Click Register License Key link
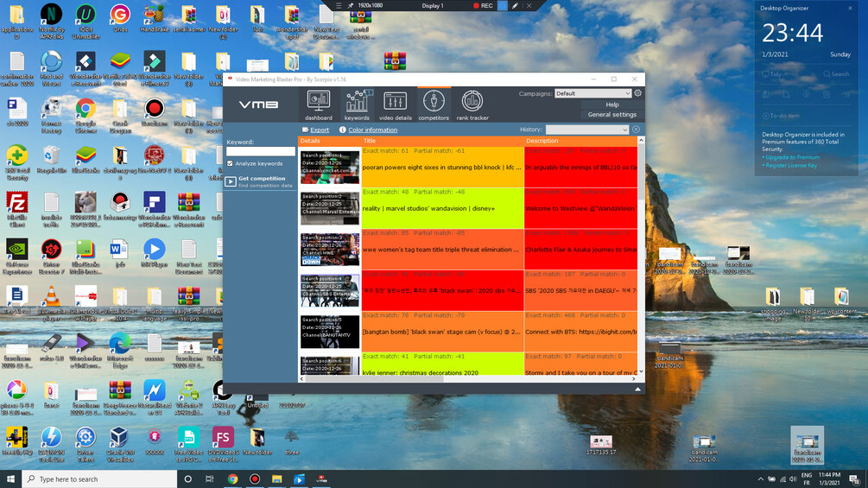868x488 pixels. pyautogui.click(x=791, y=166)
